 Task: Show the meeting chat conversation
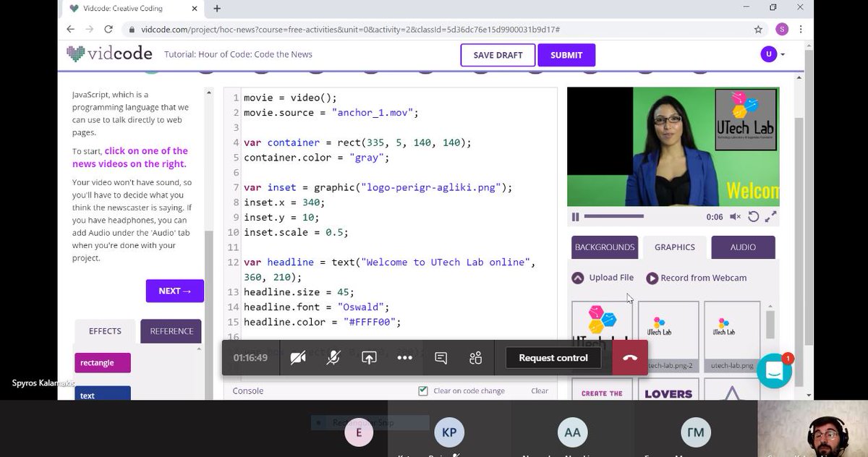pos(441,358)
